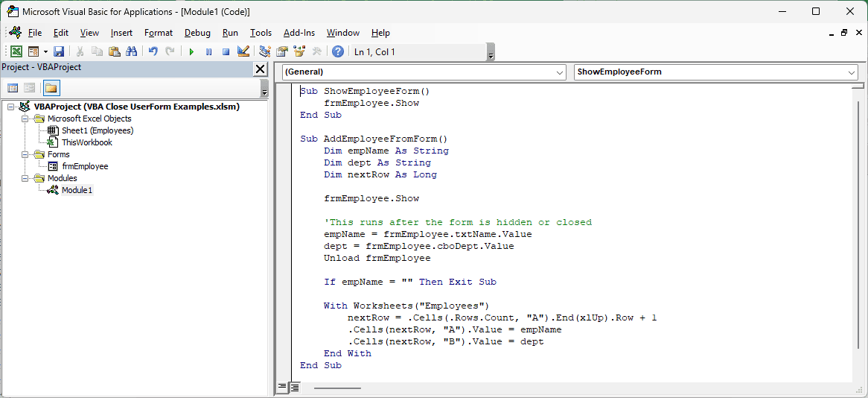Click the green comment line in code
This screenshot has width=868, height=398.
click(x=459, y=222)
